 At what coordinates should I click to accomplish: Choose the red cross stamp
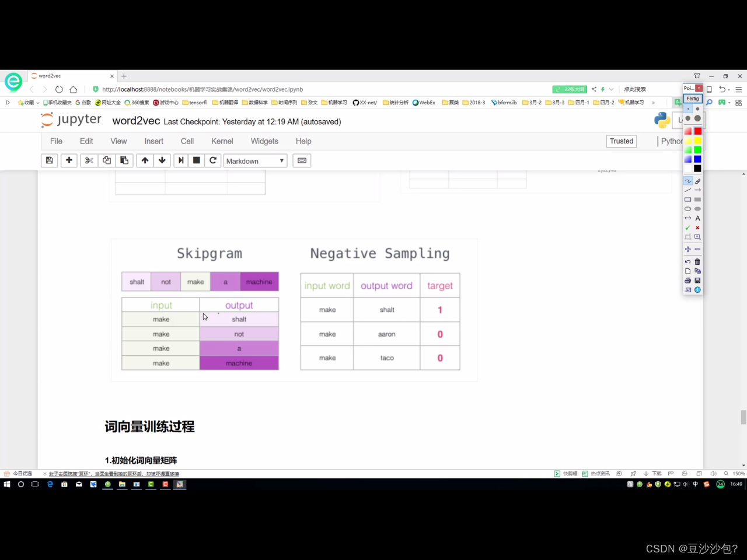pyautogui.click(x=697, y=228)
